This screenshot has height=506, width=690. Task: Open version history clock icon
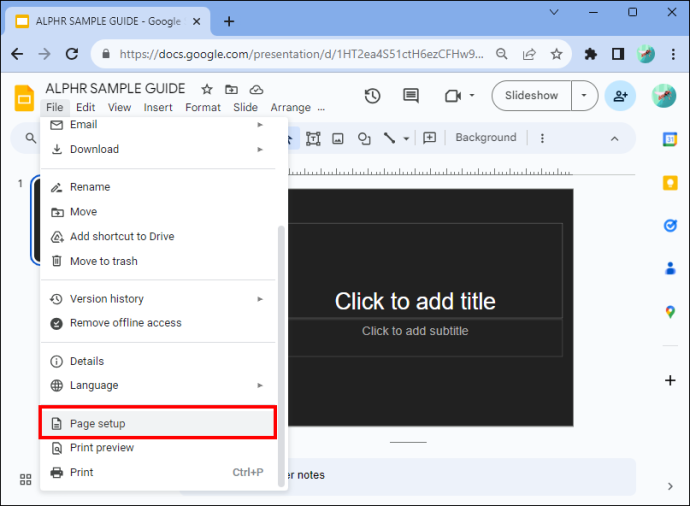[x=372, y=95]
